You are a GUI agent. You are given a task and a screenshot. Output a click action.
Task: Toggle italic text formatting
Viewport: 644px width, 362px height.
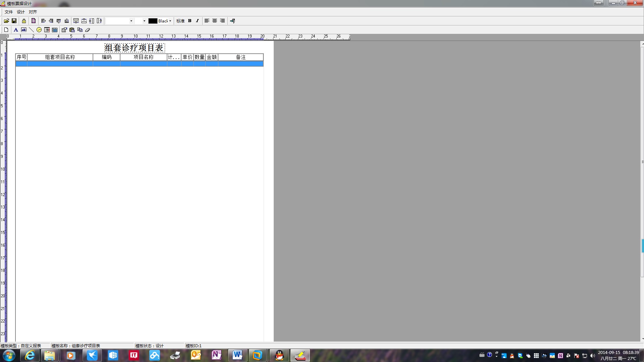pos(197,21)
